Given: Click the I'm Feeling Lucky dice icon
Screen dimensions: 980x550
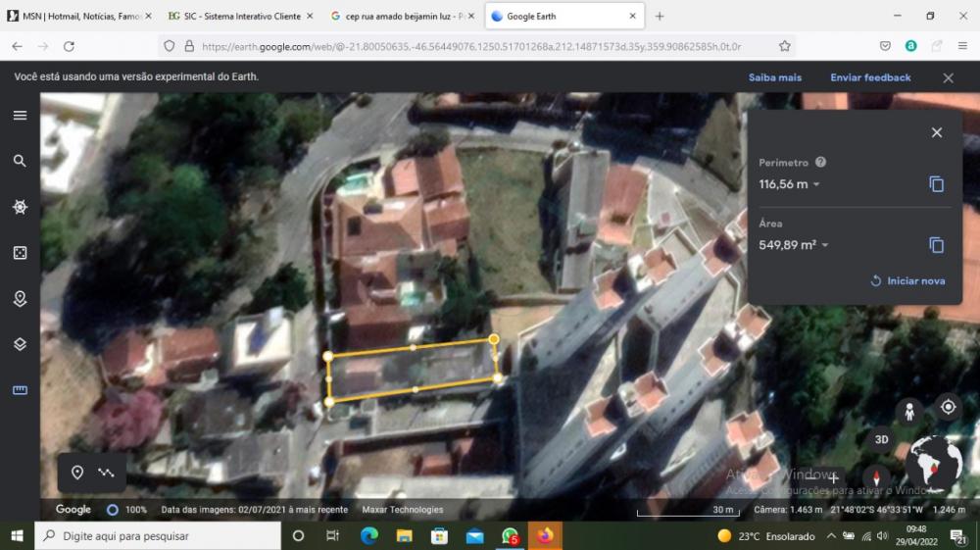Looking at the screenshot, I should tap(20, 253).
